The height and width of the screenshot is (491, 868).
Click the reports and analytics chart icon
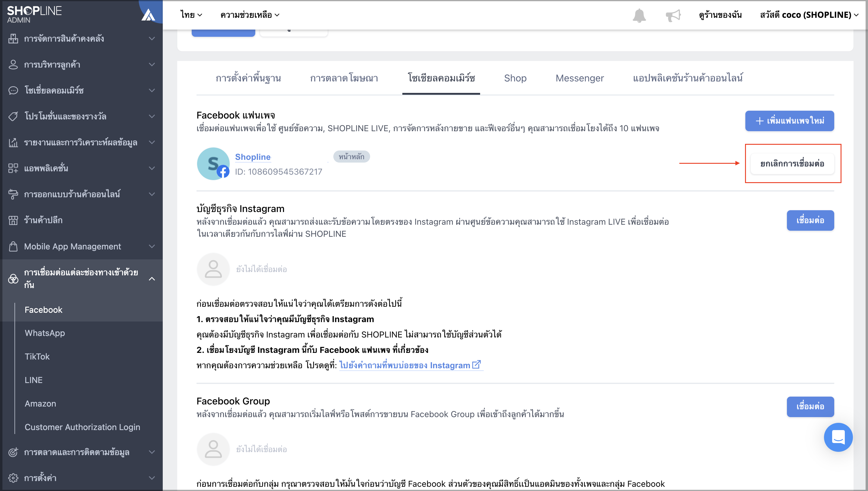[13, 142]
